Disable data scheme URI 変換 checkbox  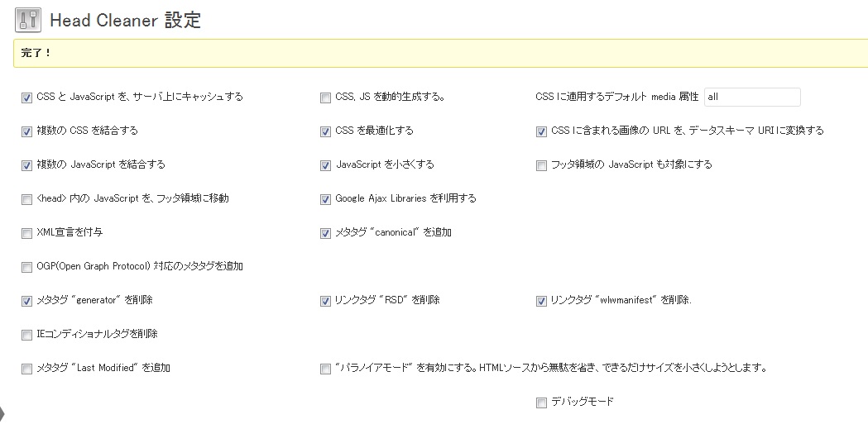coord(542,131)
